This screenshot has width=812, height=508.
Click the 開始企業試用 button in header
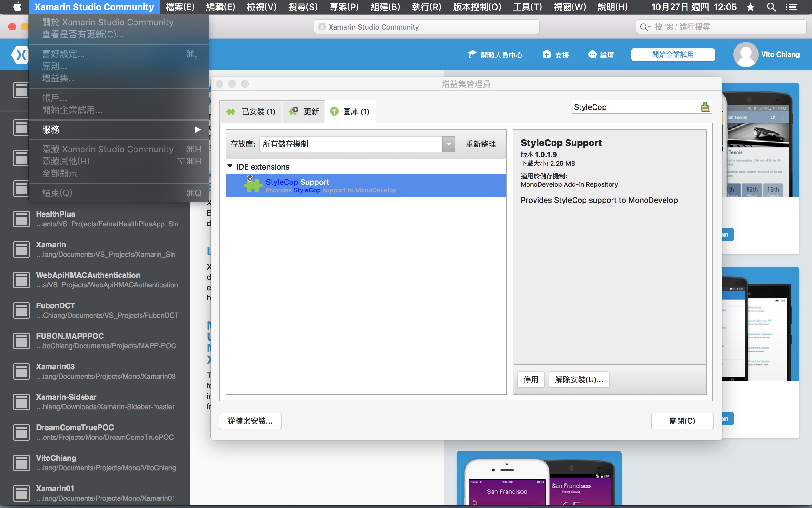(x=673, y=54)
